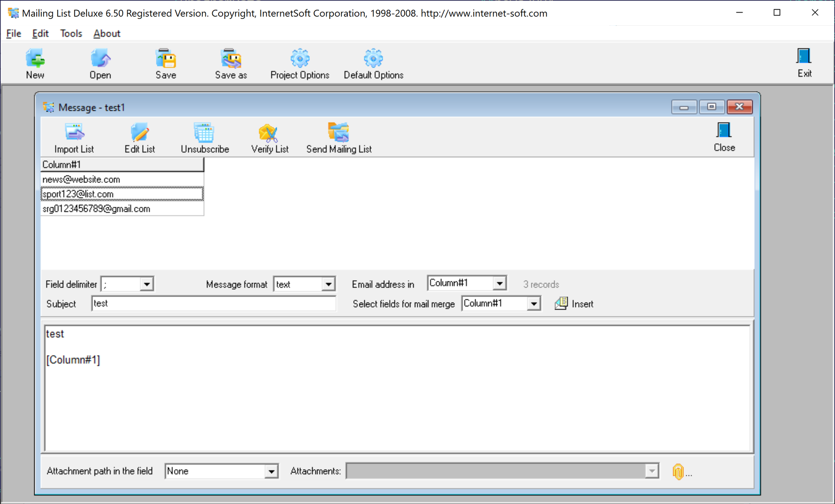Click Exit to quit the application
Viewport: 835px width, 504px height.
(x=804, y=63)
